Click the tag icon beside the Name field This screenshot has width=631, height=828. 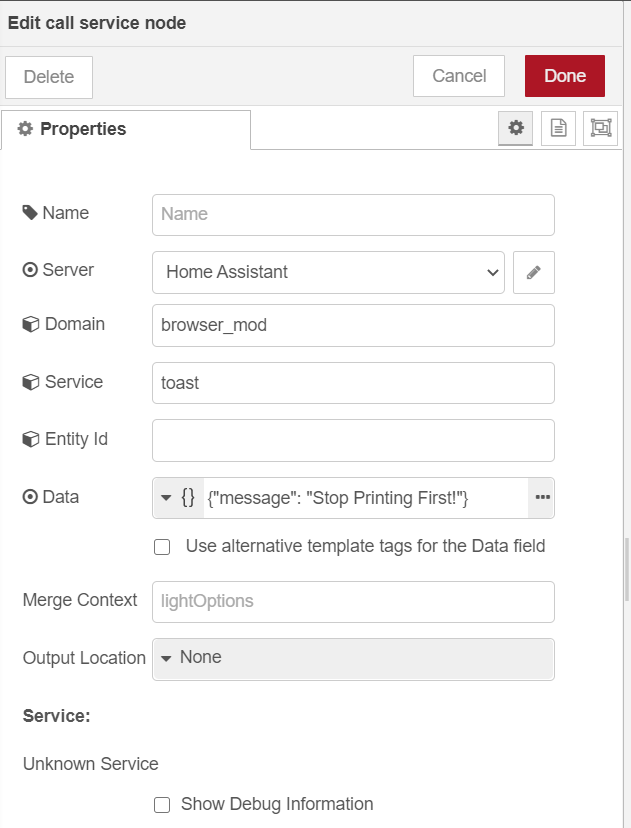point(31,212)
